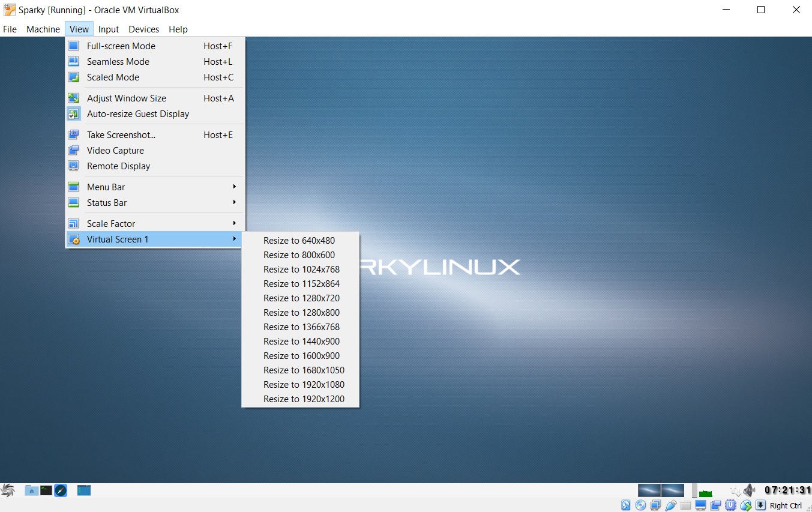Select Resize to 800x600
This screenshot has width=812, height=512.
[x=300, y=255]
